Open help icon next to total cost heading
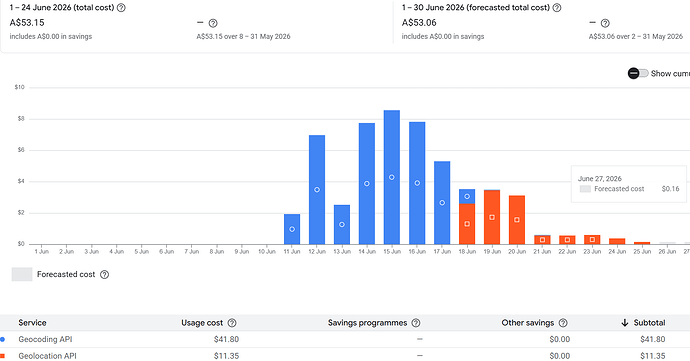 [x=121, y=7]
